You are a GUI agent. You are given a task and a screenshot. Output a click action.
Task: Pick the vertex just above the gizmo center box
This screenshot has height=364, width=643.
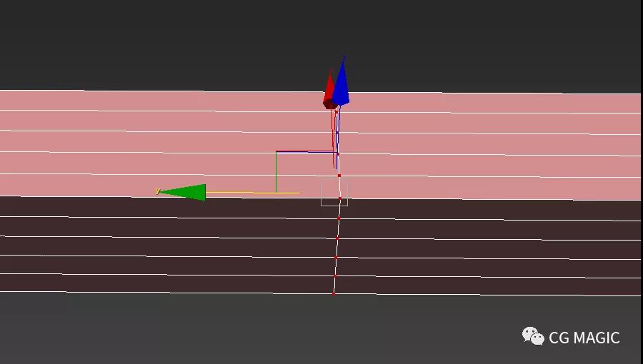(x=339, y=175)
